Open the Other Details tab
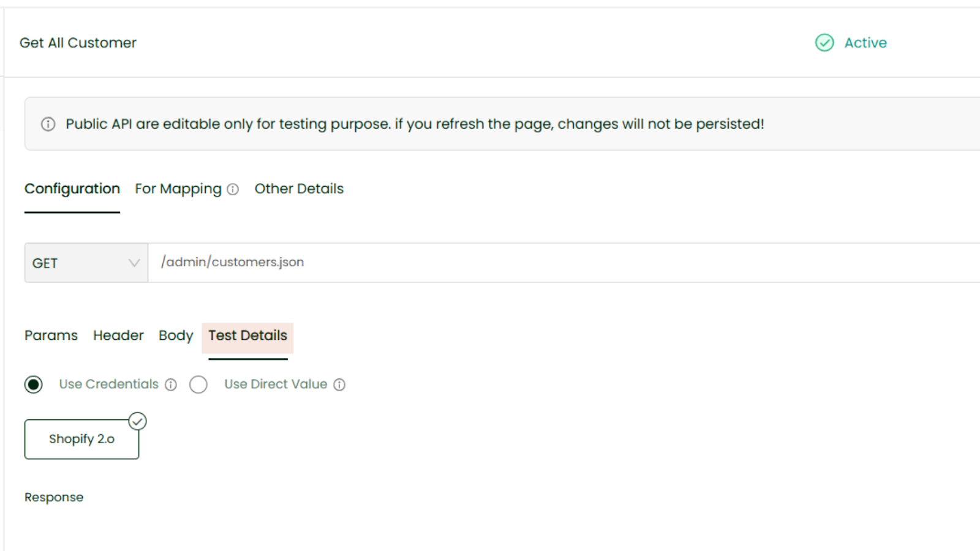The height and width of the screenshot is (551, 980). tap(299, 189)
